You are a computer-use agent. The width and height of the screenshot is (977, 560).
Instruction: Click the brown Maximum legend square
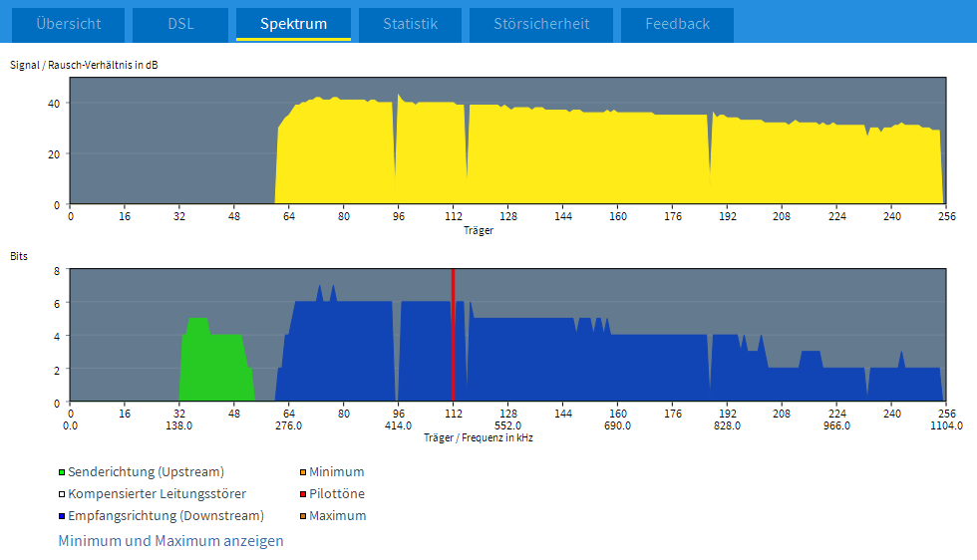(x=303, y=517)
